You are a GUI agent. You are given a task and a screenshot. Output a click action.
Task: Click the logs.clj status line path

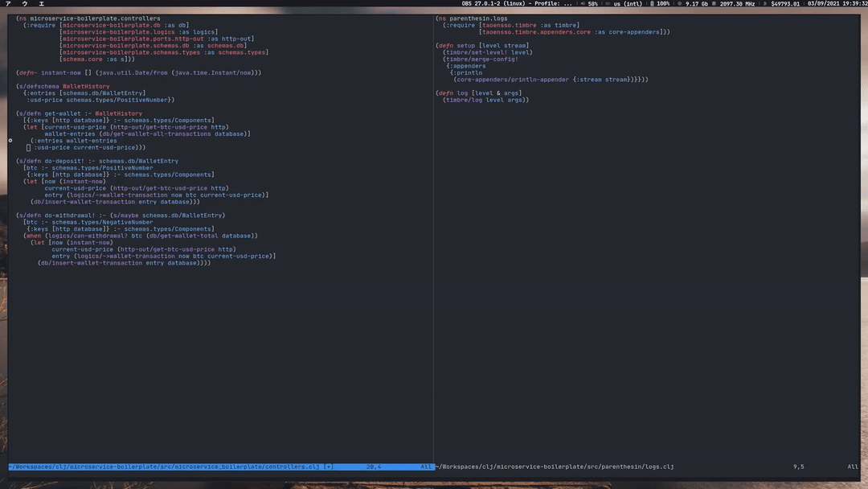click(555, 466)
